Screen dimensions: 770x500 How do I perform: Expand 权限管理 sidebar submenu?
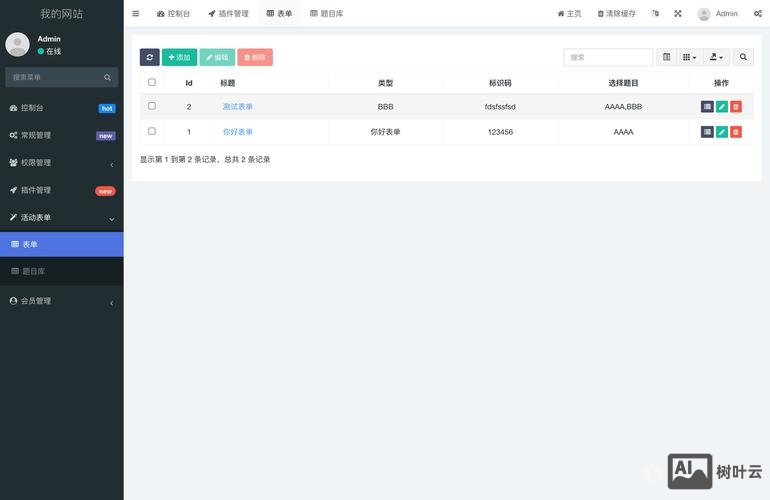click(62, 163)
